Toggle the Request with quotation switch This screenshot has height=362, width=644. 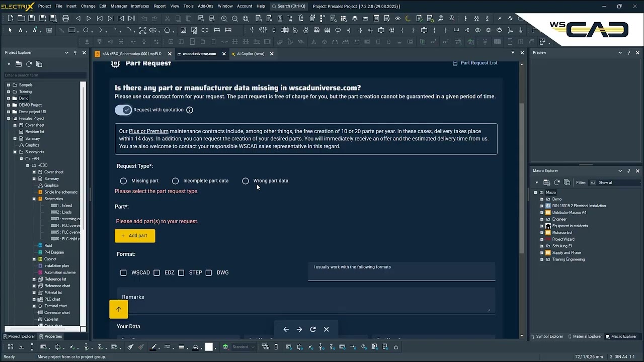coord(123,110)
